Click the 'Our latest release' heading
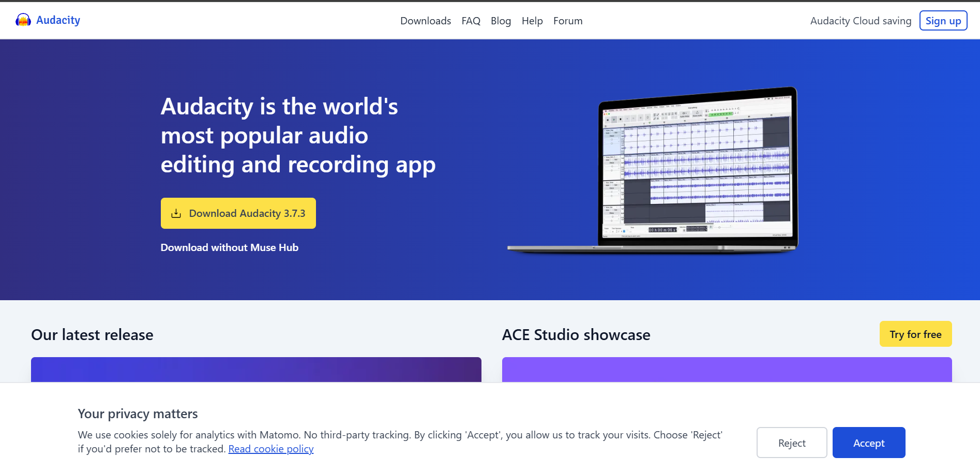This screenshot has width=980, height=471. (x=92, y=335)
